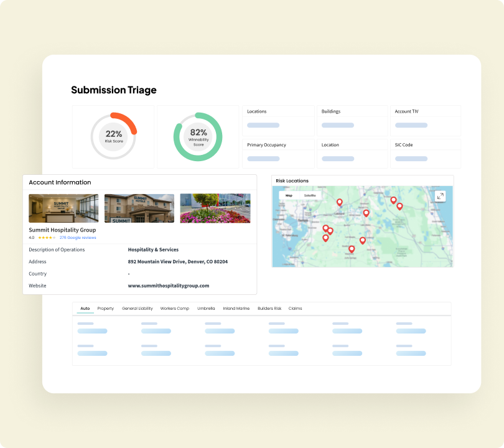The width and height of the screenshot is (504, 448).
Task: Expand the Risk Locations map to fullscreen
Action: tap(440, 196)
